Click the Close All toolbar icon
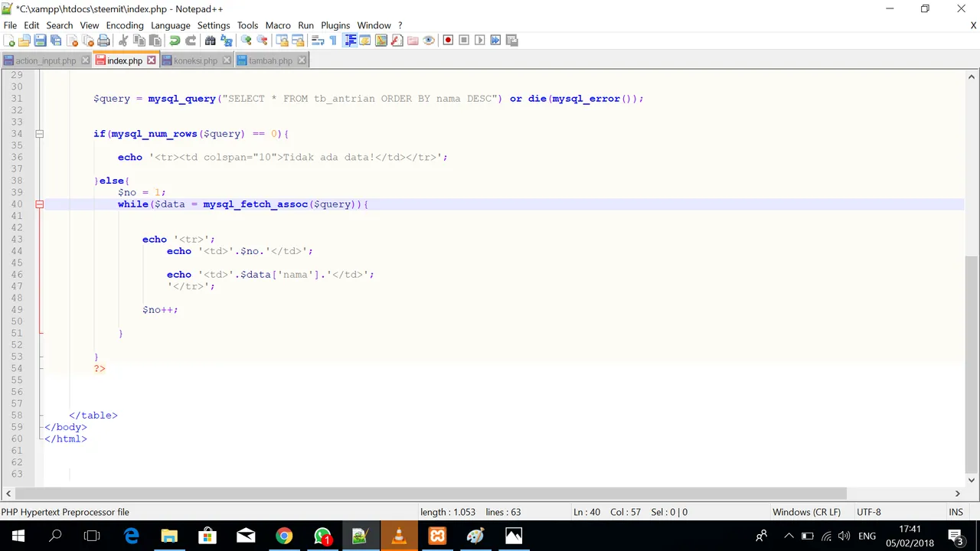The image size is (980, 551). [x=87, y=40]
